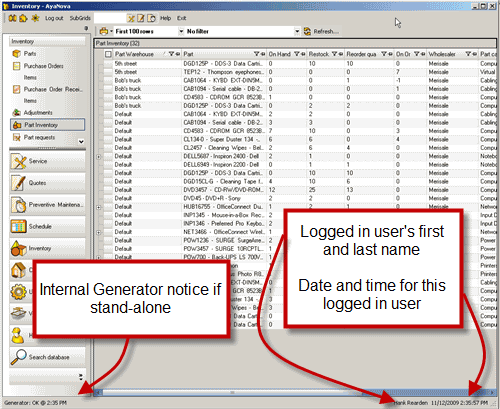Open the Inventory navigation section
The image size is (500, 409).
(x=47, y=248)
